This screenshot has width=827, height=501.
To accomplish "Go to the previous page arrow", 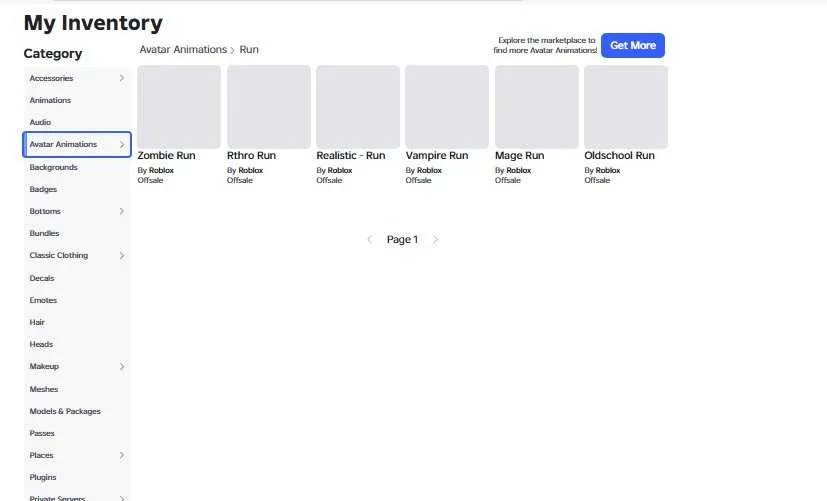I will tap(370, 239).
